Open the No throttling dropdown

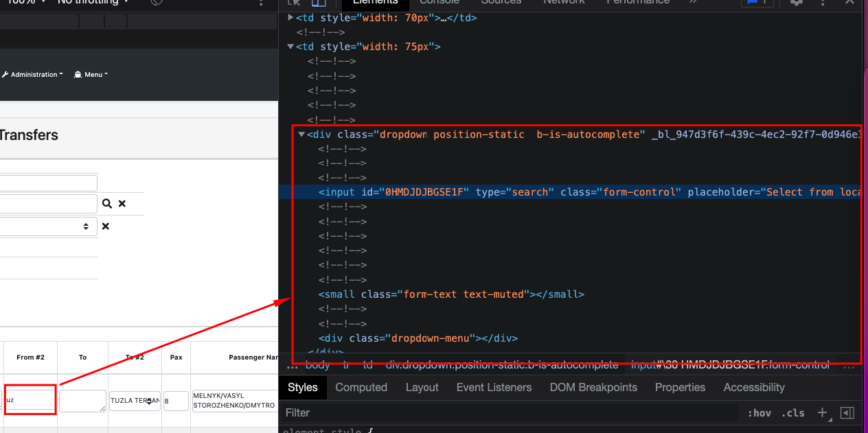click(89, 3)
